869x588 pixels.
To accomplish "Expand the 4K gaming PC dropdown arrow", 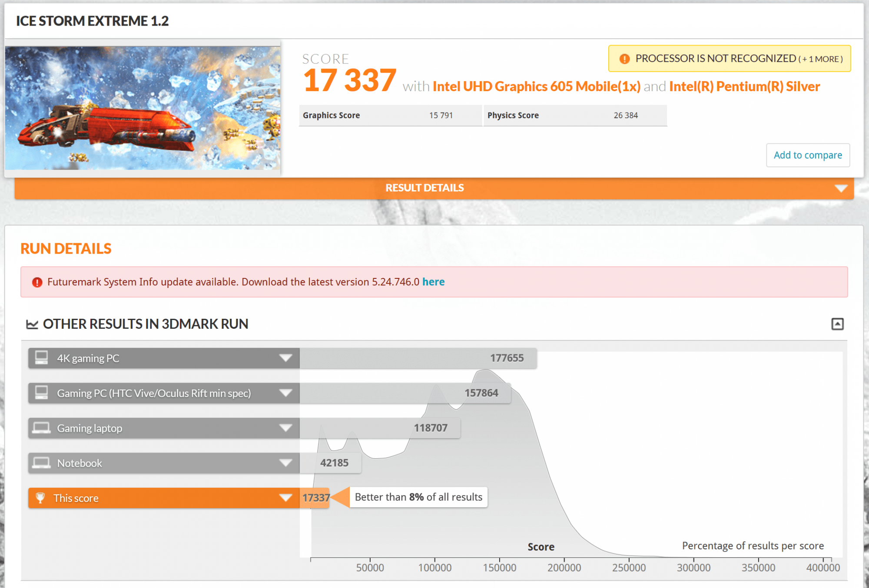I will (x=285, y=358).
